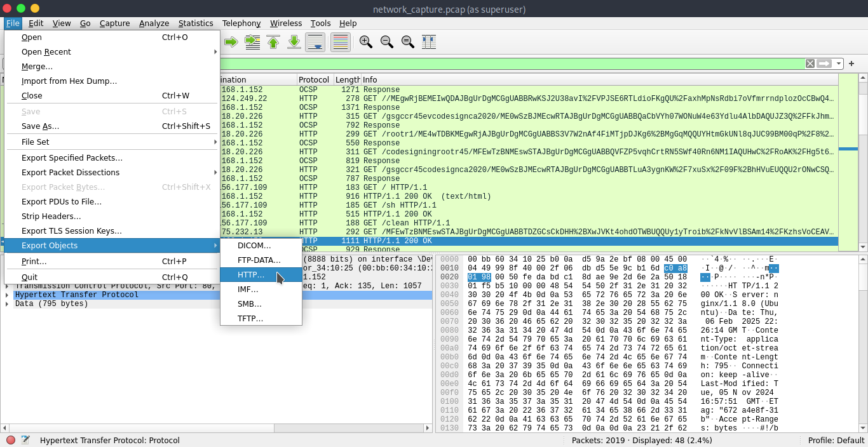Image resolution: width=868 pixels, height=447 pixels.
Task: Click the Zoom Out magnifier icon
Action: point(386,42)
